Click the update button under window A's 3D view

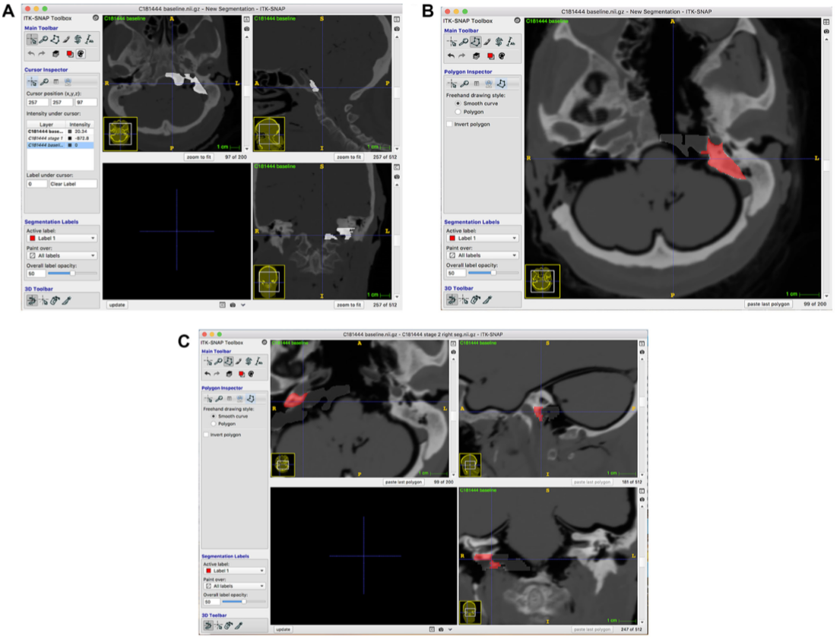[117, 305]
